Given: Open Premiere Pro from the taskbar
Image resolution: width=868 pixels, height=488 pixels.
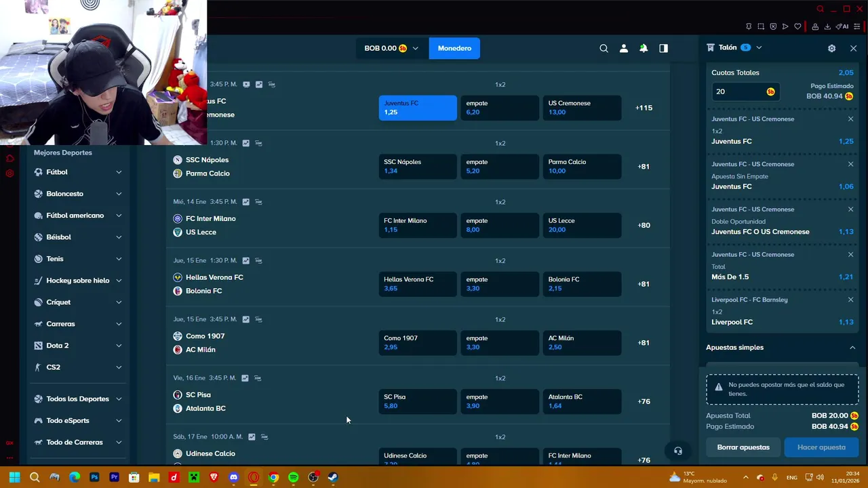Looking at the screenshot, I should [x=114, y=477].
